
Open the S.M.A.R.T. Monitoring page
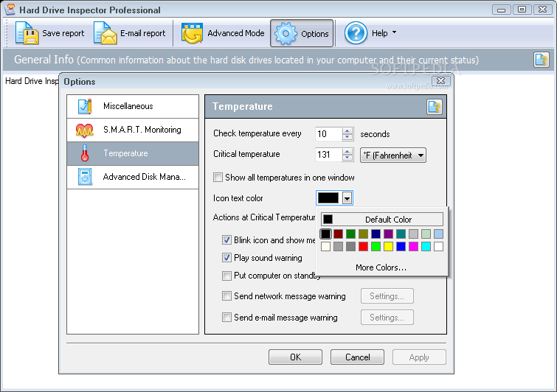click(x=133, y=130)
